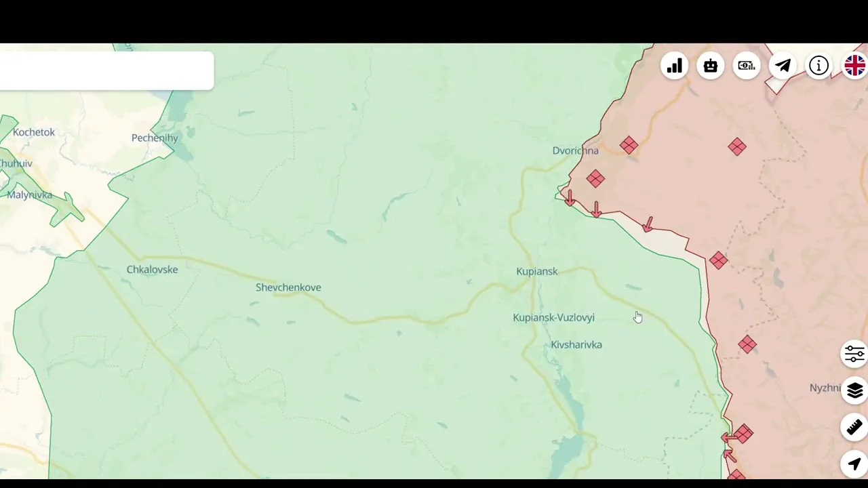This screenshot has width=868, height=488.
Task: Click the Pechenihy town label
Action: pos(155,138)
